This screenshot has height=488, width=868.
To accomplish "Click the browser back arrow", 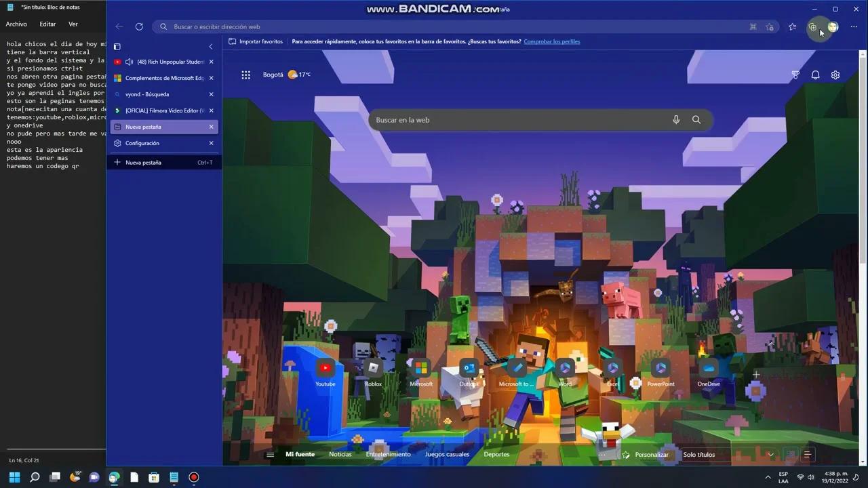I will tap(119, 26).
